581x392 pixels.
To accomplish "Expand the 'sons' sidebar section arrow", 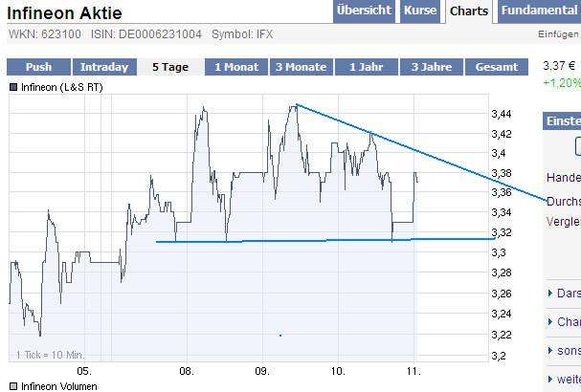I will pos(548,351).
